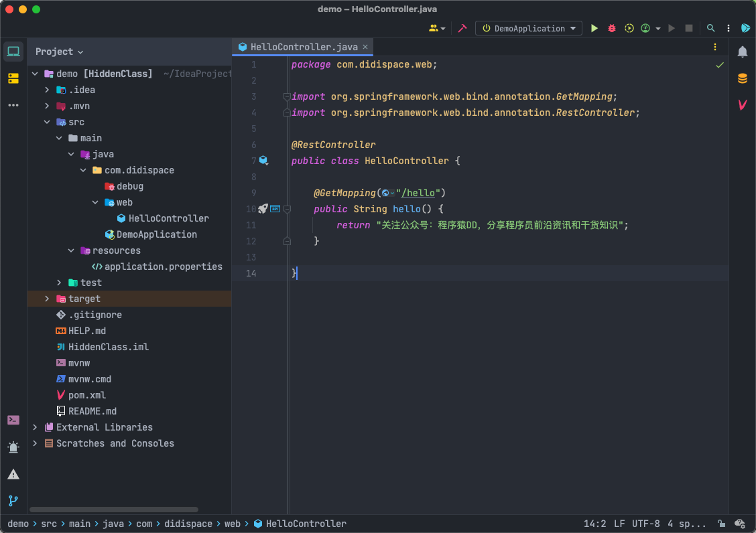This screenshot has width=756, height=533.
Task: Switch to the HelloController.java editor tab
Action: tap(304, 47)
